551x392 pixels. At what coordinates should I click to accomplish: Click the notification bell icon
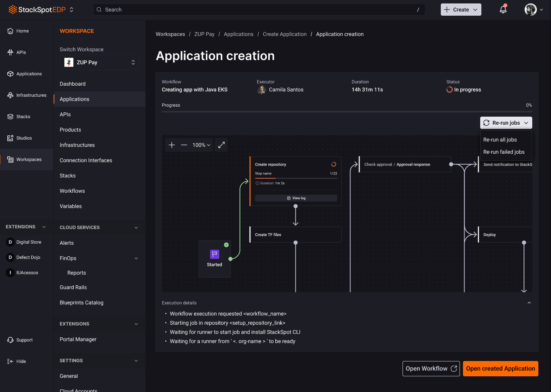(503, 9)
